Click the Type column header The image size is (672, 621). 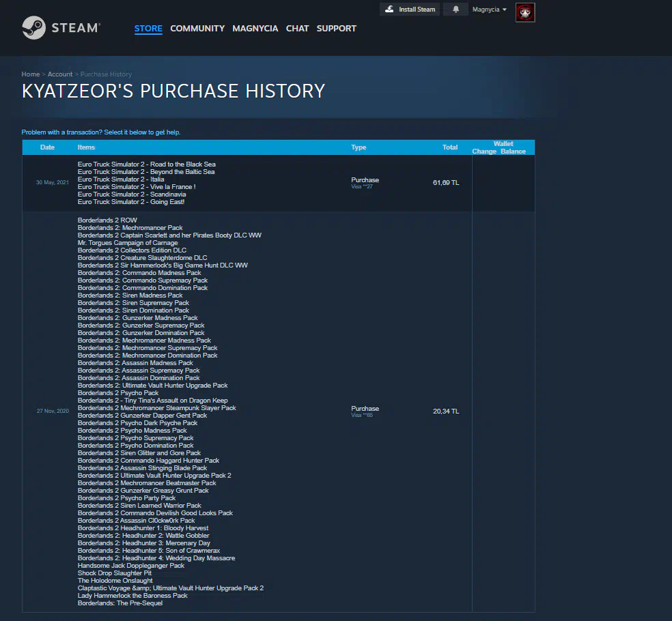(x=359, y=147)
